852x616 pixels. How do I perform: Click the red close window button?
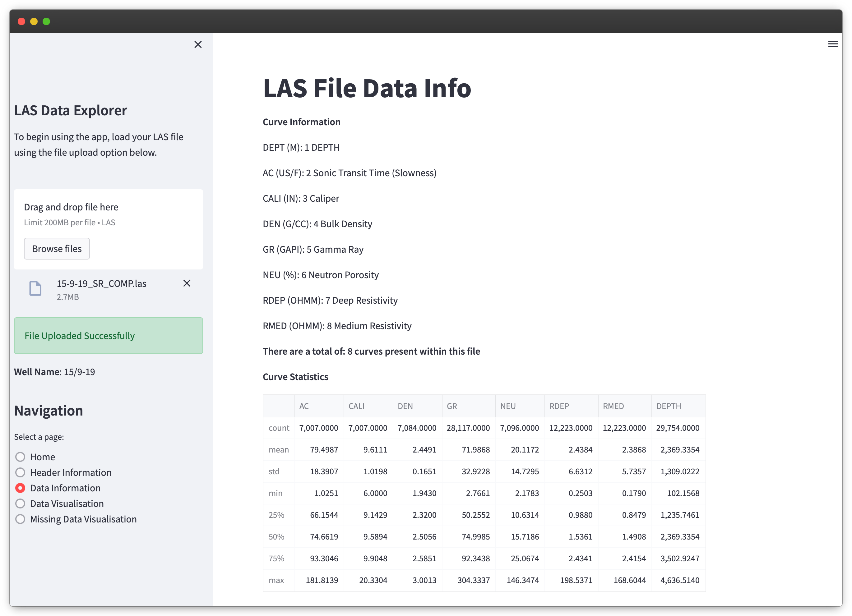pos(21,21)
